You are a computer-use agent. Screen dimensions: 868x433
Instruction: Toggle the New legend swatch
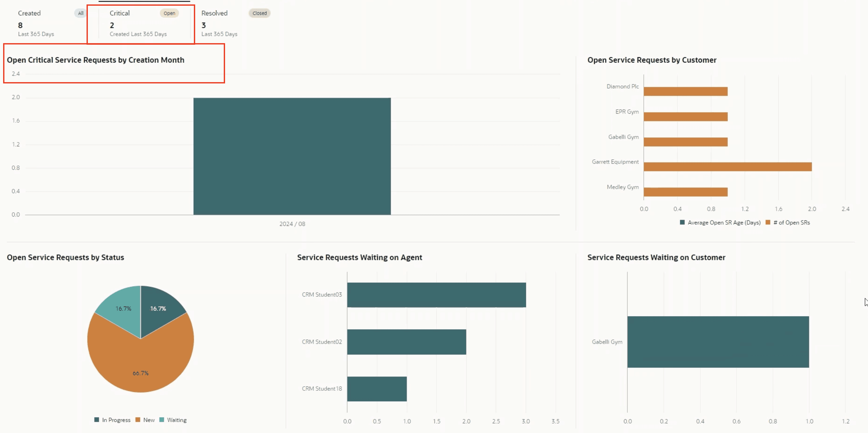pos(137,420)
